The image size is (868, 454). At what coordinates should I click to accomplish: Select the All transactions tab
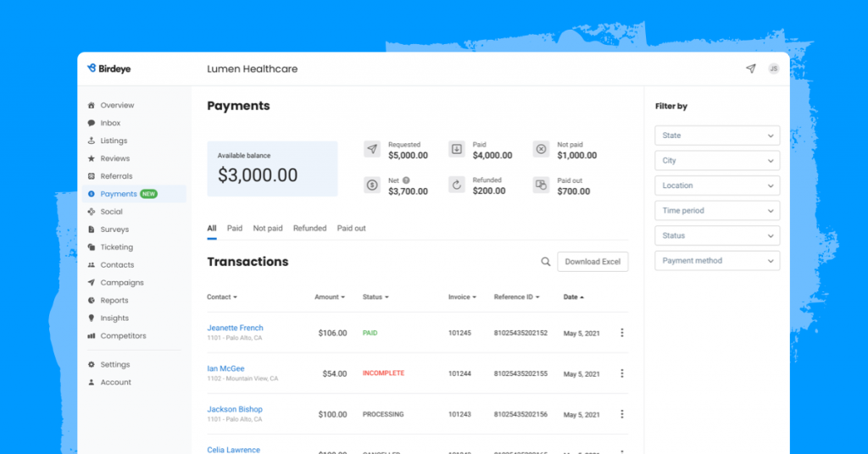click(211, 229)
